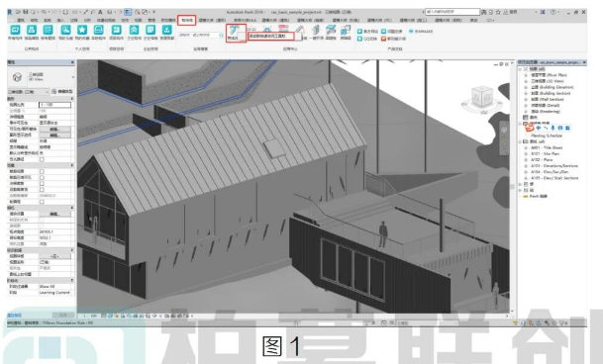
Task: Expand the Building Elevation node in project browser
Action: pos(526,87)
